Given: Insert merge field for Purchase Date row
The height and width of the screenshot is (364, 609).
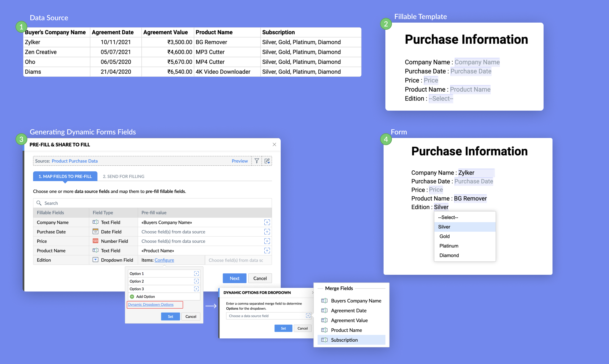Looking at the screenshot, I should tap(267, 232).
